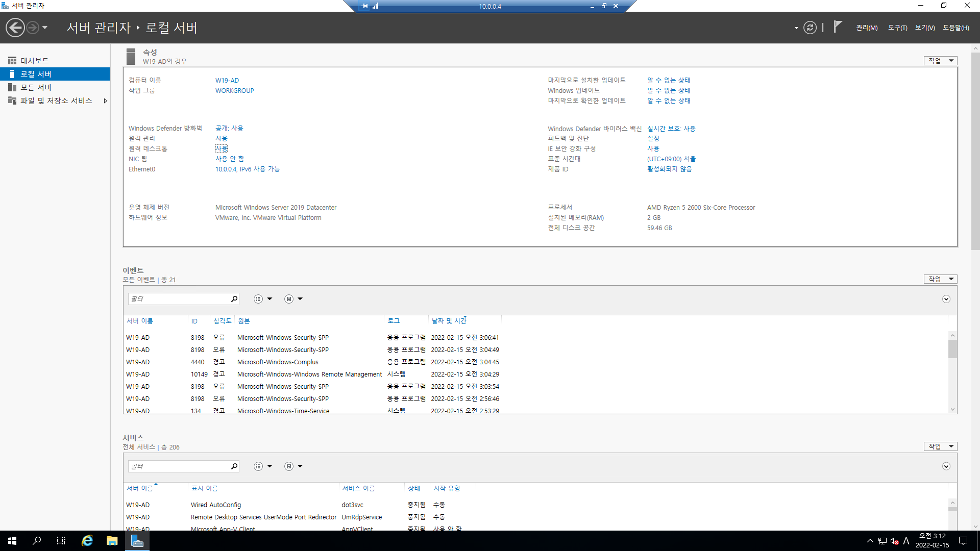Open events list view options icon
This screenshot has width=980, height=551.
tap(259, 299)
